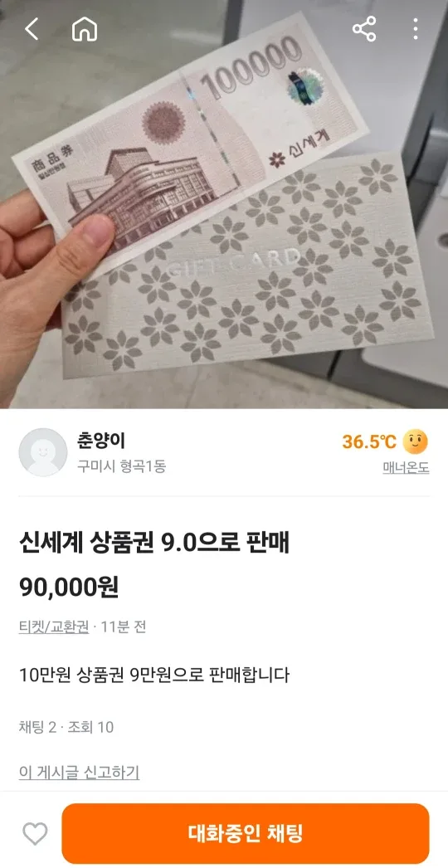
Task: Tap the description 10만원 상품권 9만원으로 판매합니다
Action: pyautogui.click(x=154, y=675)
